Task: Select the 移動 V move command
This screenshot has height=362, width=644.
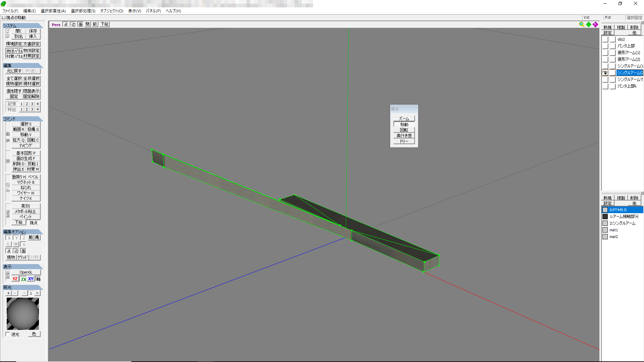Action: click(x=26, y=135)
